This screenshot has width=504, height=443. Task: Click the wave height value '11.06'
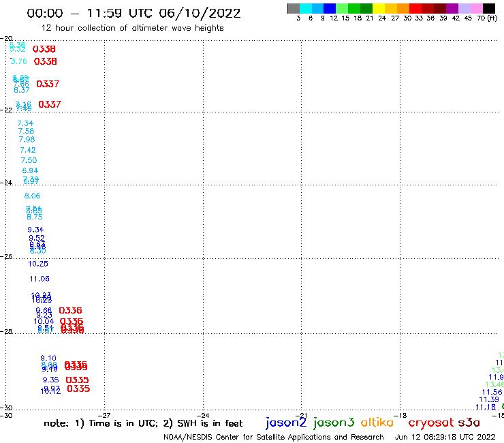tap(40, 279)
